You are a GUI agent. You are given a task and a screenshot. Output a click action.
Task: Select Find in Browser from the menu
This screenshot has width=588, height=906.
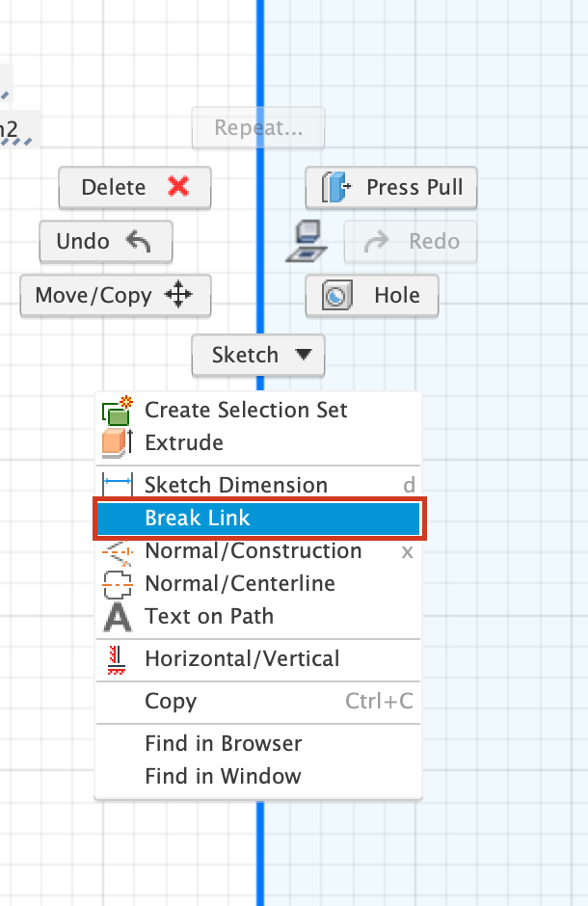pos(223,743)
